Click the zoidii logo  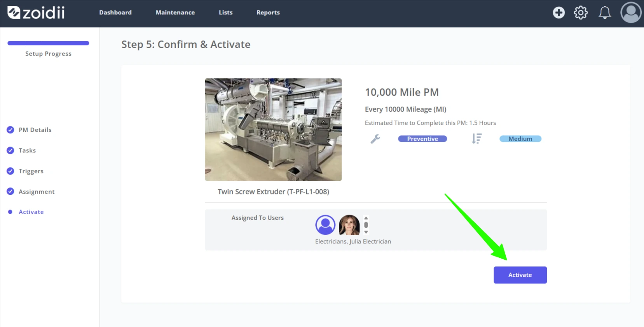(36, 12)
